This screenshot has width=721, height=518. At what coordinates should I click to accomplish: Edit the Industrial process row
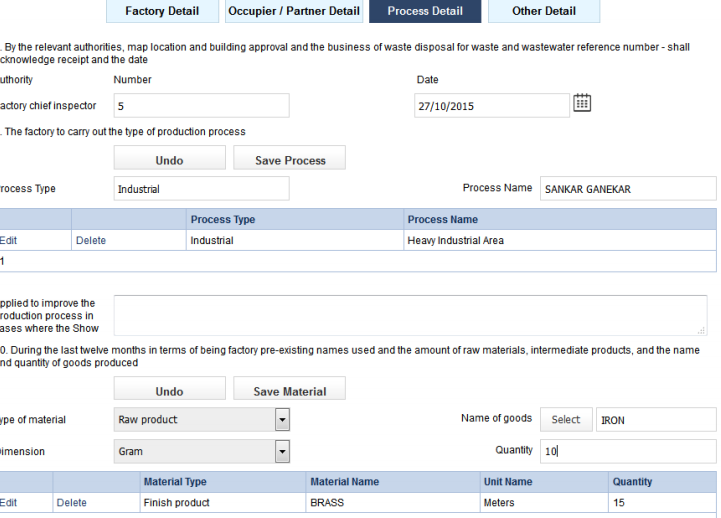pyautogui.click(x=8, y=241)
